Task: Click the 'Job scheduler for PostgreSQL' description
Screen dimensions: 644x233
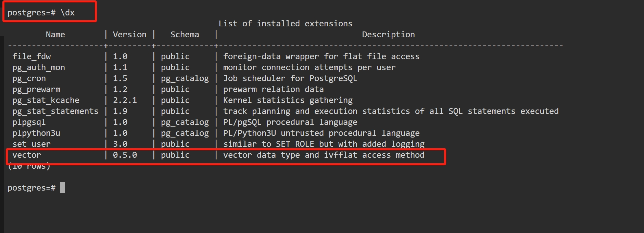Action: pyautogui.click(x=290, y=78)
